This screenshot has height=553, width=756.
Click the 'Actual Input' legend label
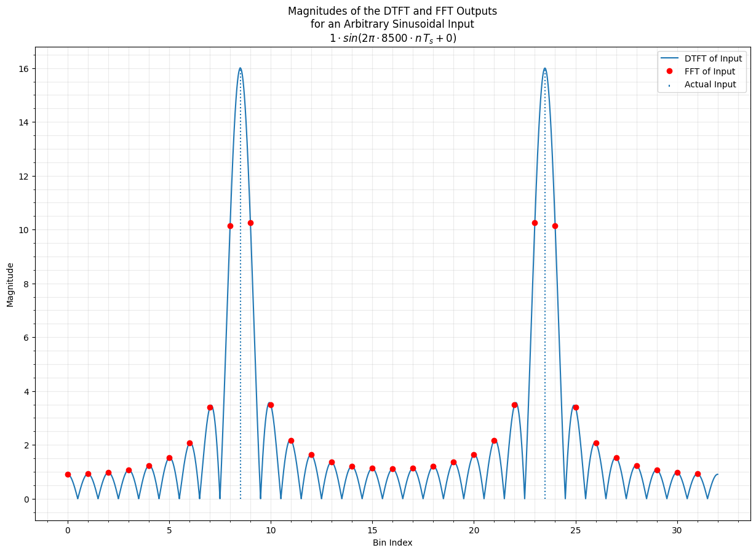click(x=710, y=85)
